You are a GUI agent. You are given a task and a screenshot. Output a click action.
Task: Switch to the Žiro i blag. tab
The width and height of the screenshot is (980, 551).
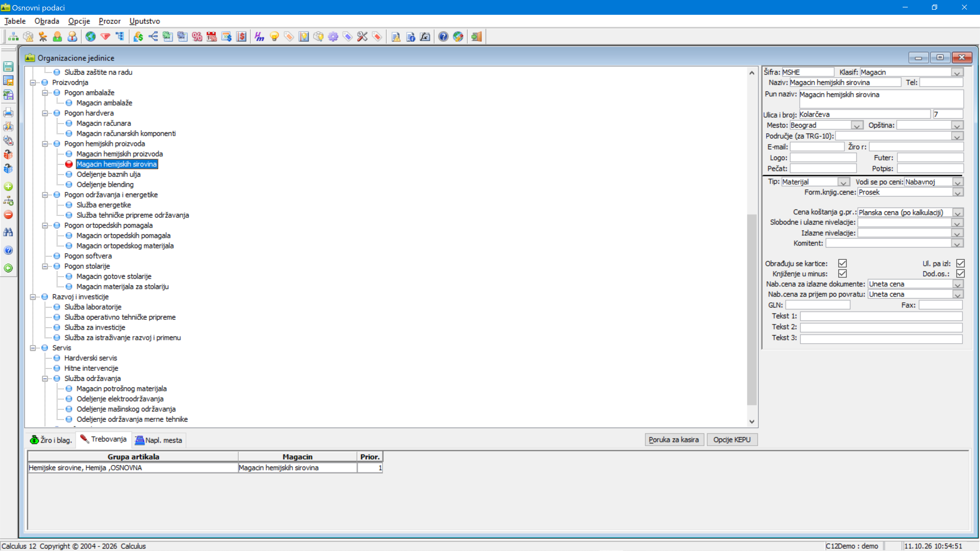(51, 440)
